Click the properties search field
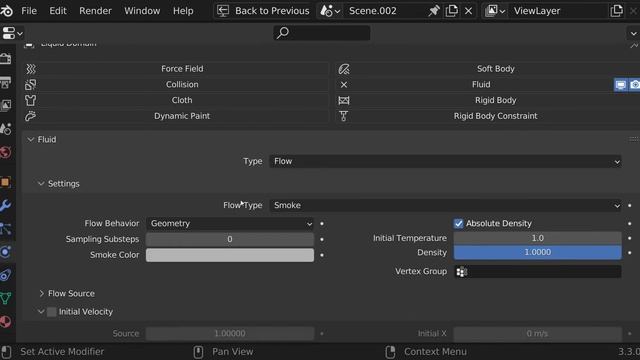 click(x=322, y=33)
